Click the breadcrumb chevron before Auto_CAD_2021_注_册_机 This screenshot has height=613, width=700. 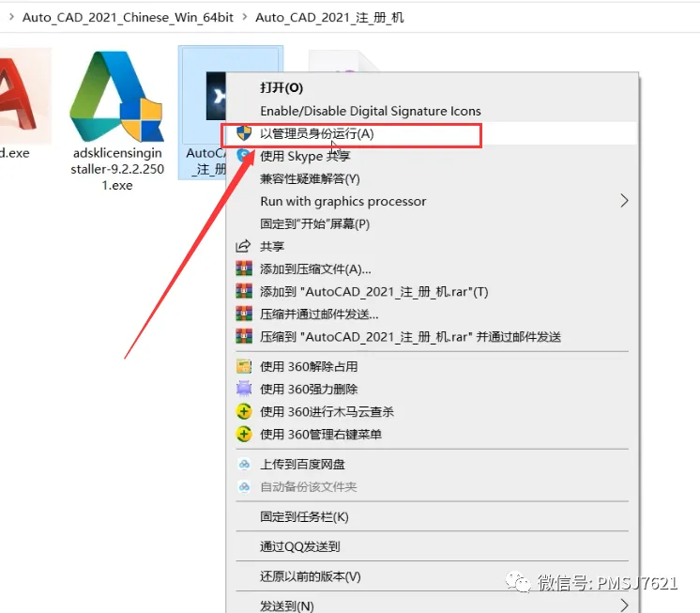pos(245,17)
